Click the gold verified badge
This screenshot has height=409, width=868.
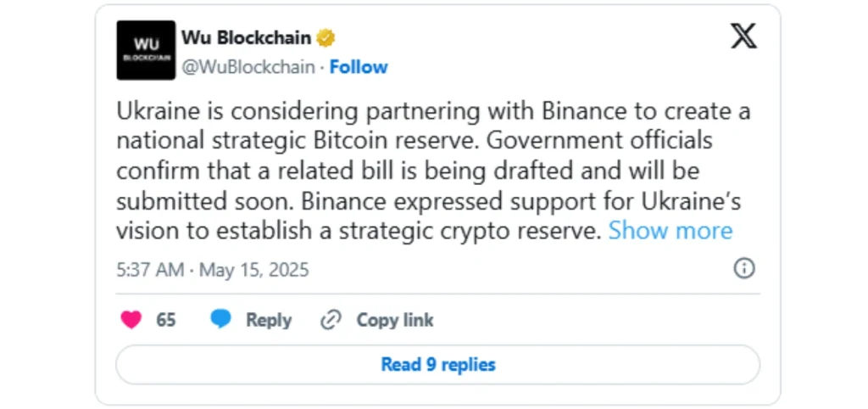click(x=326, y=38)
